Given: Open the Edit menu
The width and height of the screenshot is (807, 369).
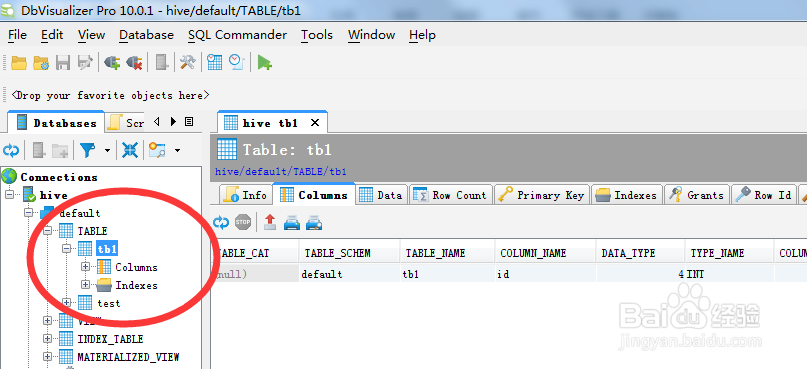Looking at the screenshot, I should pyautogui.click(x=52, y=35).
